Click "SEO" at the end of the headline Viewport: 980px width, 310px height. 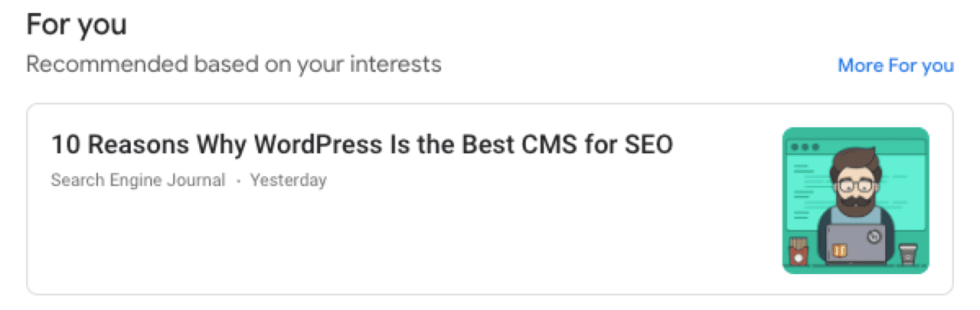(646, 144)
